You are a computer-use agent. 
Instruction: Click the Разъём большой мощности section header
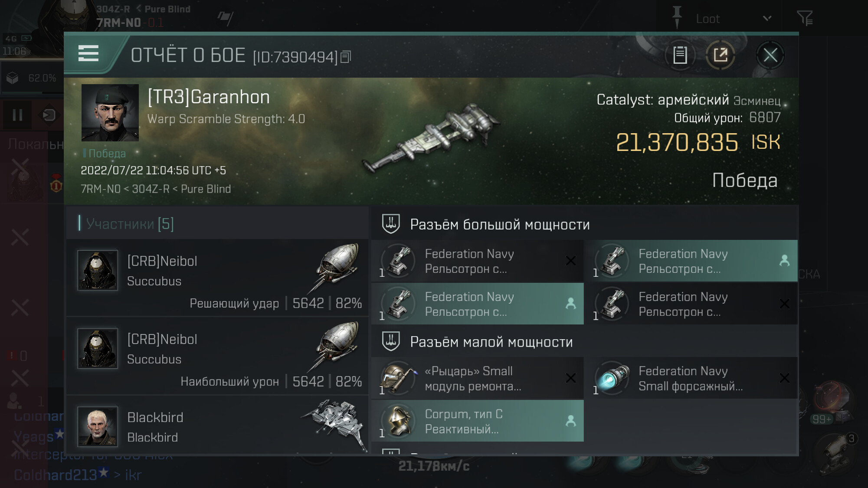(500, 225)
